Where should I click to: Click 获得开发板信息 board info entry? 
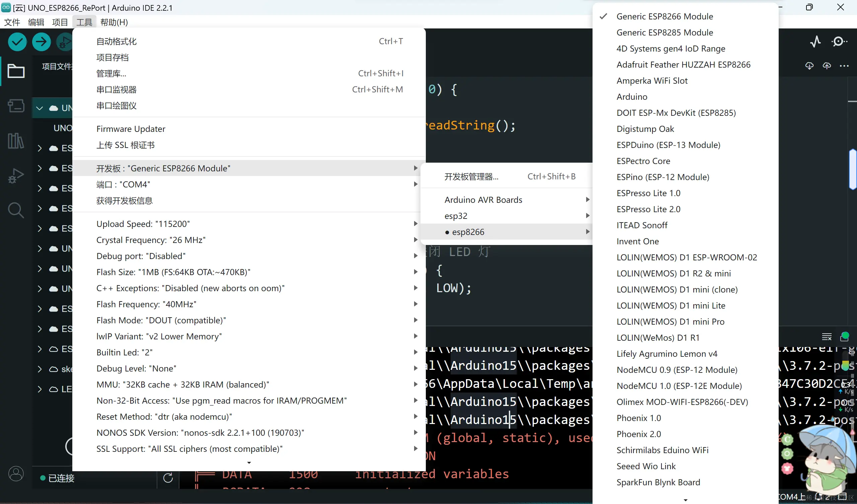tap(249, 201)
